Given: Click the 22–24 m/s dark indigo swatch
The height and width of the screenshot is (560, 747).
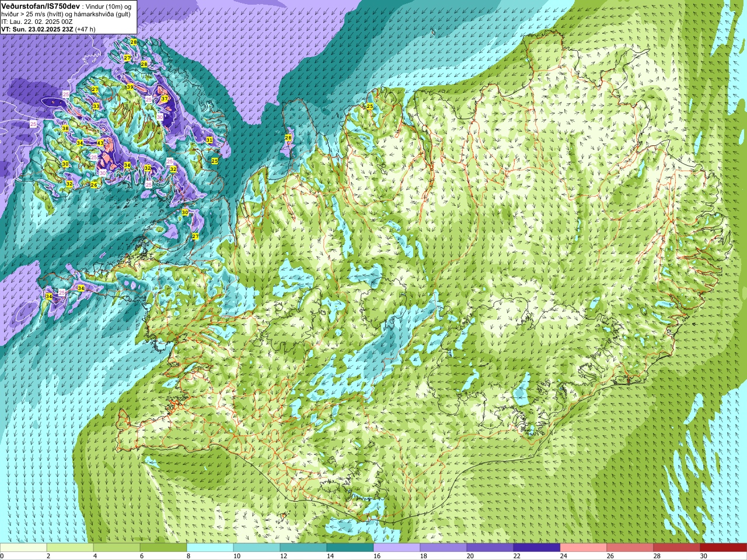Looking at the screenshot, I should click(537, 548).
